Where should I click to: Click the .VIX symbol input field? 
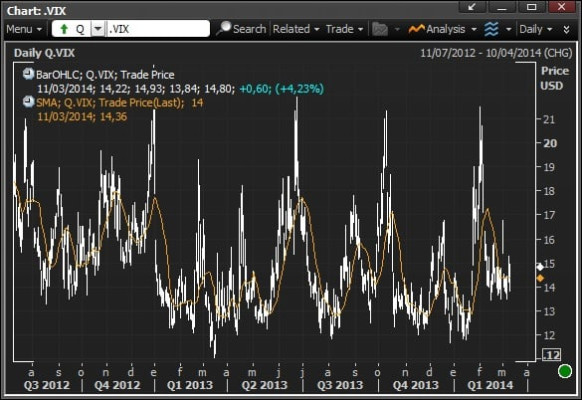[158, 29]
